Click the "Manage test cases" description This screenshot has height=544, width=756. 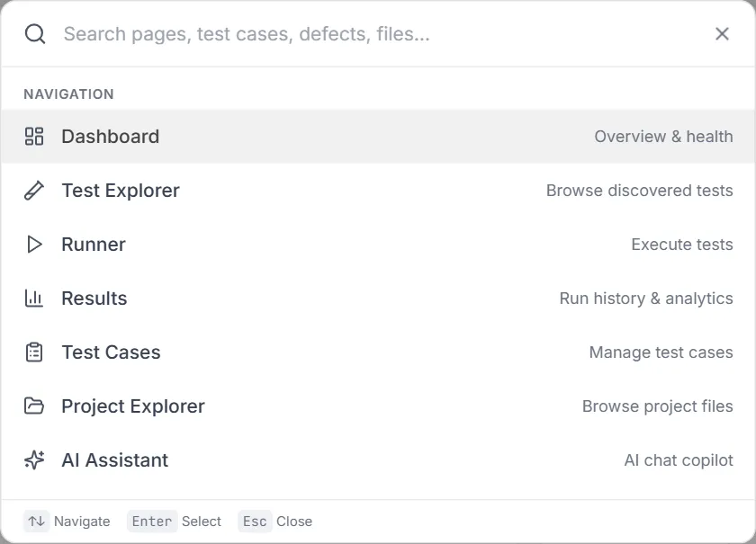coord(661,352)
